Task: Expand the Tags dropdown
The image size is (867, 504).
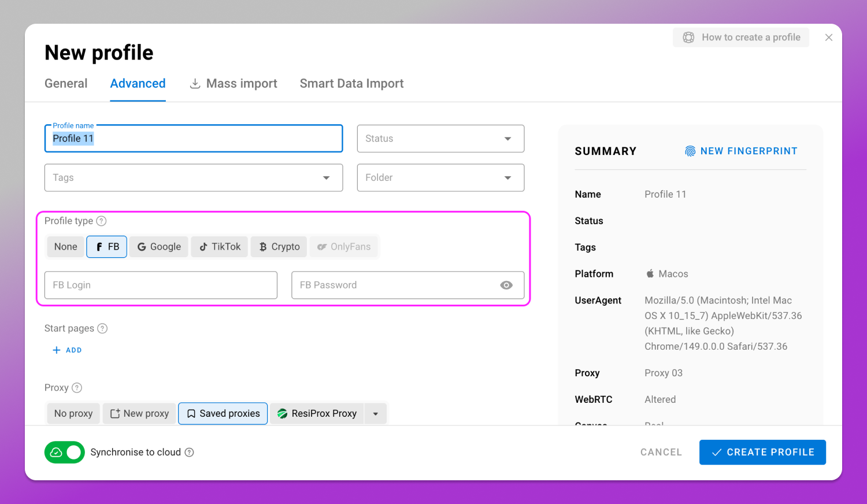Action: [194, 178]
